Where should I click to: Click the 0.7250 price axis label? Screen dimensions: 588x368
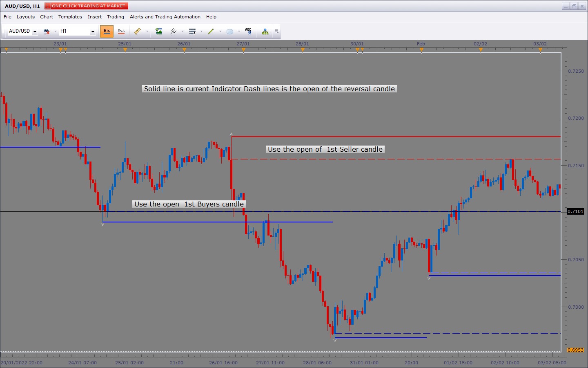click(576, 71)
